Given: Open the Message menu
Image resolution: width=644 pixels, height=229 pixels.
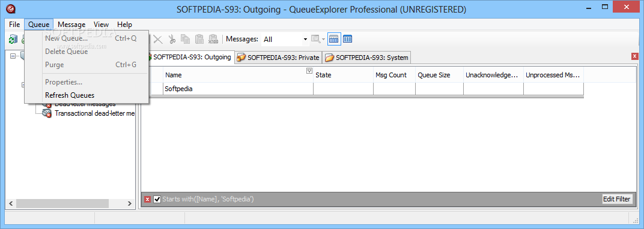Looking at the screenshot, I should coord(71,25).
